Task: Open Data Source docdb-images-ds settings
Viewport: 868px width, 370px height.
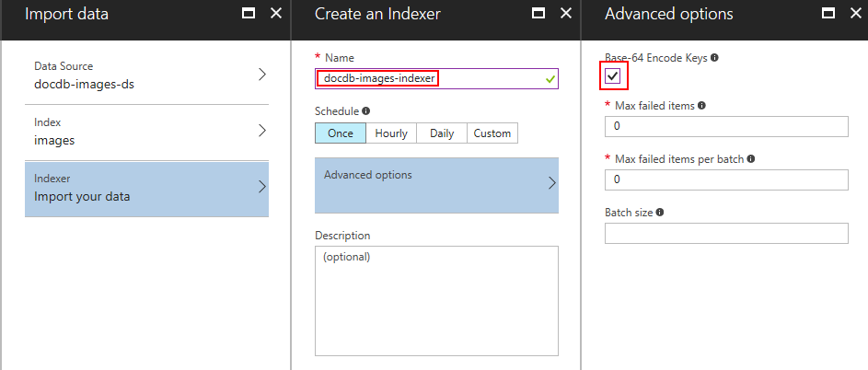Action: click(x=146, y=75)
